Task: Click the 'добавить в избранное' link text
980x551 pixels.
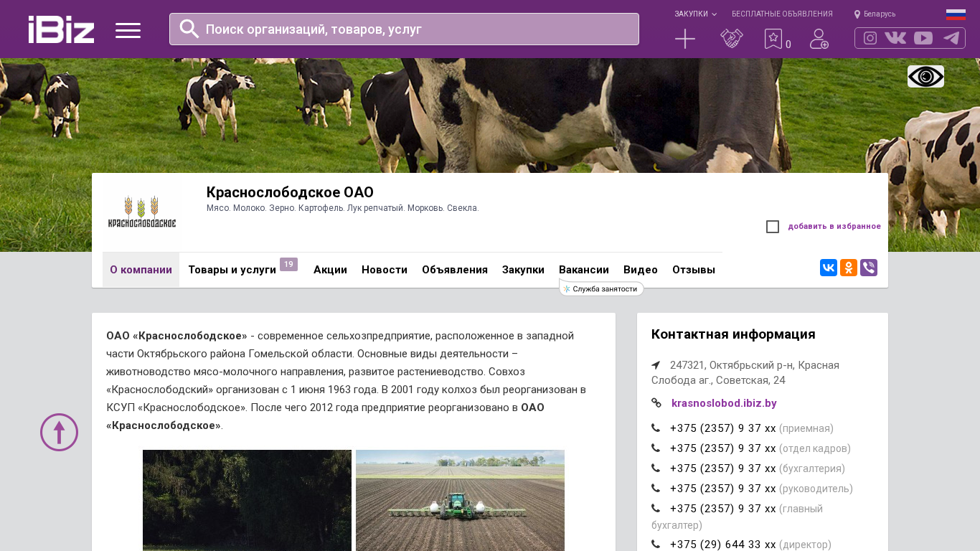Action: click(834, 227)
